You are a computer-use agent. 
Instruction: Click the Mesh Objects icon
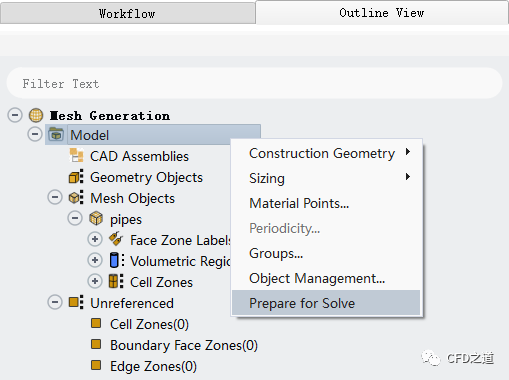(76, 198)
